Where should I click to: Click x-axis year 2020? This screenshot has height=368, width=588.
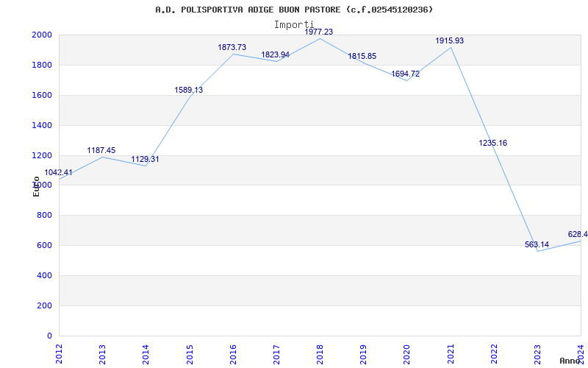[407, 354]
